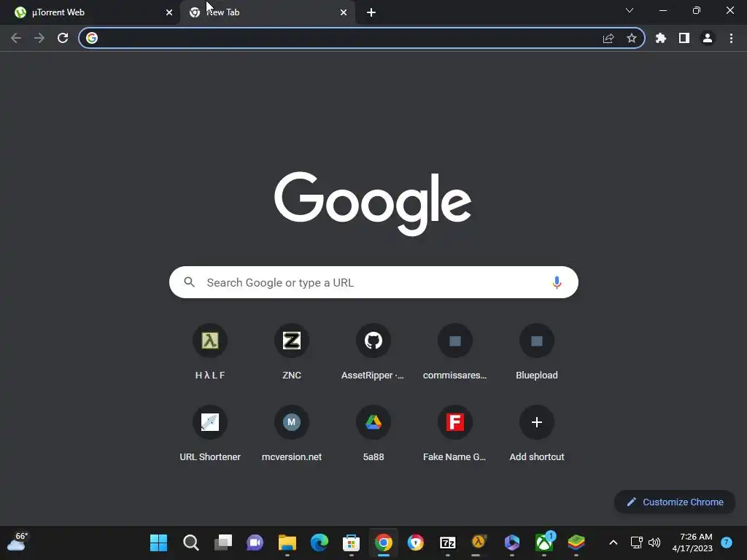Screen dimensions: 747x560
Task: Share this page via the share icon
Action: (x=608, y=38)
